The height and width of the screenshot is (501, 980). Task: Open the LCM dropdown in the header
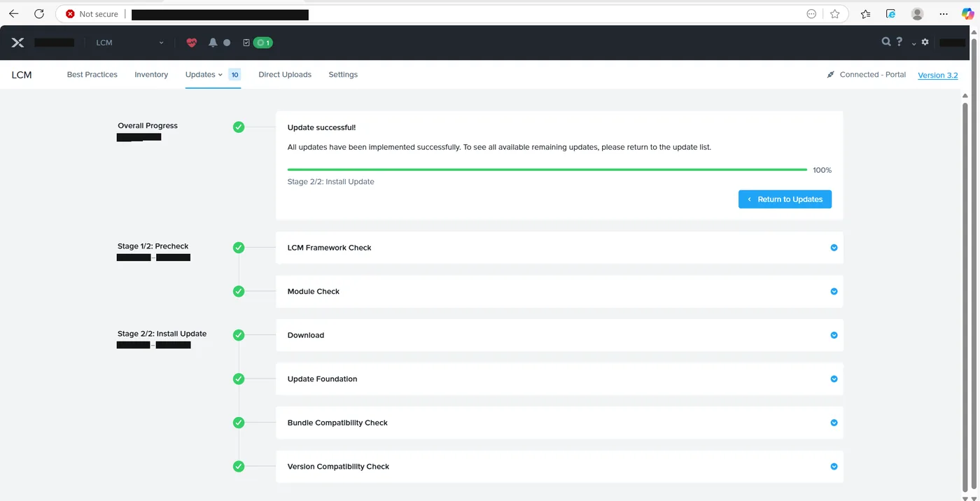[x=130, y=43]
